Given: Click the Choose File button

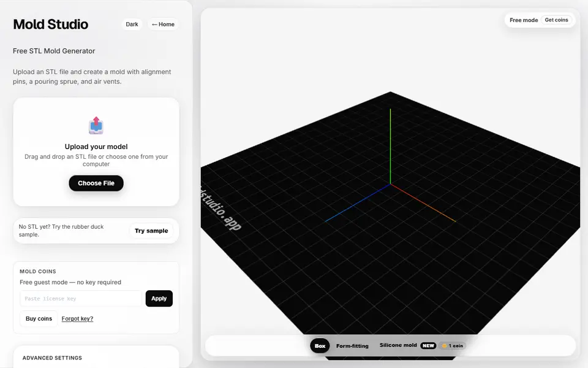Looking at the screenshot, I should 96,183.
